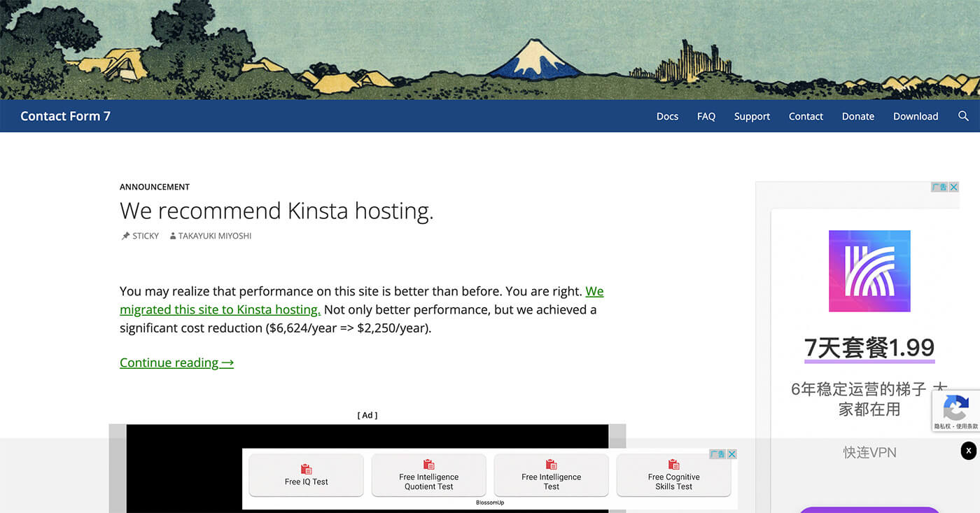Follow the 'We migrated this site to Kinsta hosting' link
The image size is (980, 513).
click(x=220, y=309)
